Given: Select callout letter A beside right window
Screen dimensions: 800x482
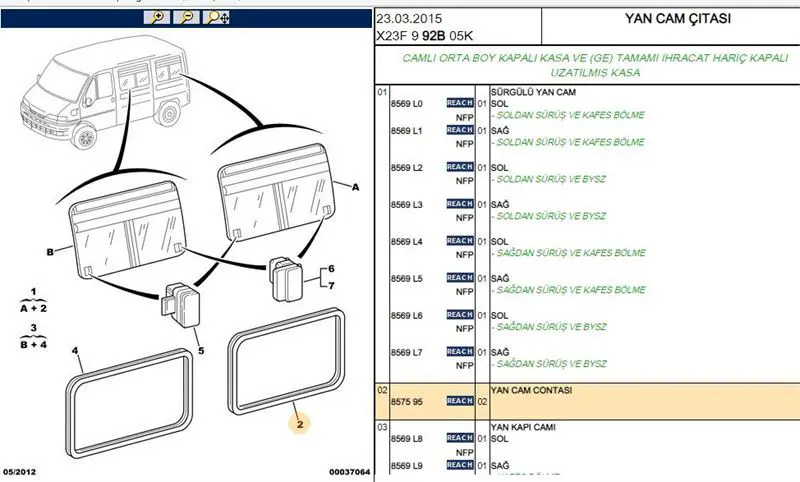Looking at the screenshot, I should (x=354, y=187).
